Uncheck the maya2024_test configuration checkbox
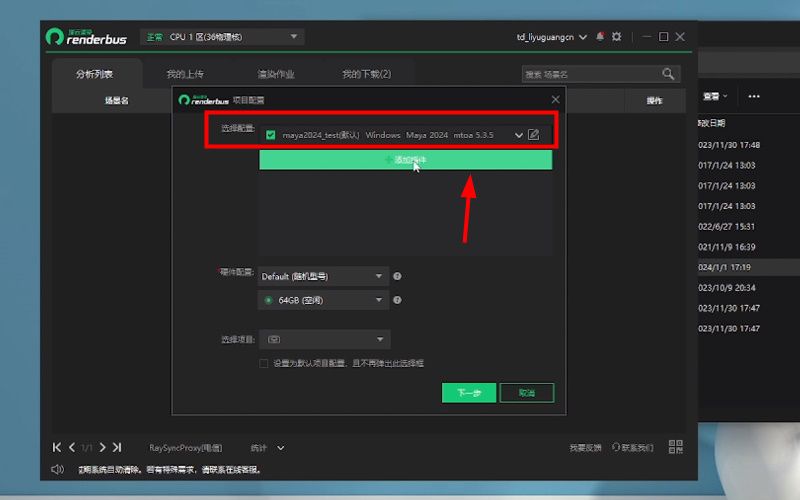Viewport: 800px width, 500px height. click(271, 134)
